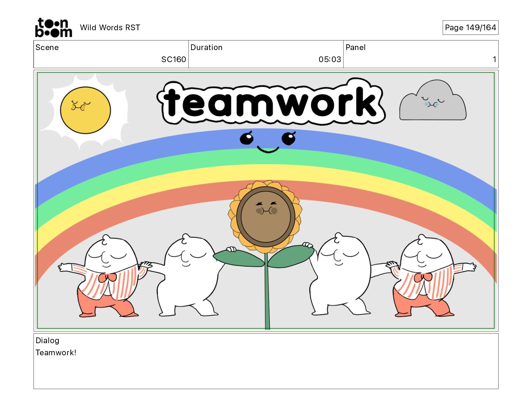Screen dimensions: 532x411
Task: Click the duration value '05:03'
Action: pyautogui.click(x=330, y=59)
